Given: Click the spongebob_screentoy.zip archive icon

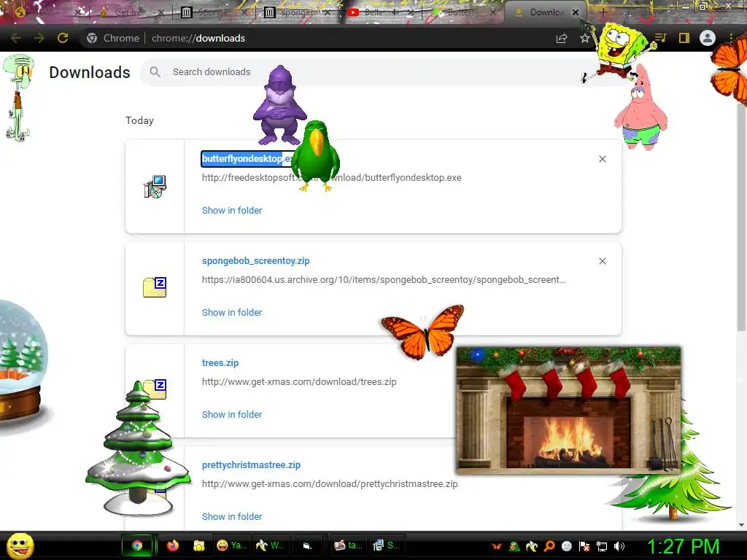Looking at the screenshot, I should (155, 287).
